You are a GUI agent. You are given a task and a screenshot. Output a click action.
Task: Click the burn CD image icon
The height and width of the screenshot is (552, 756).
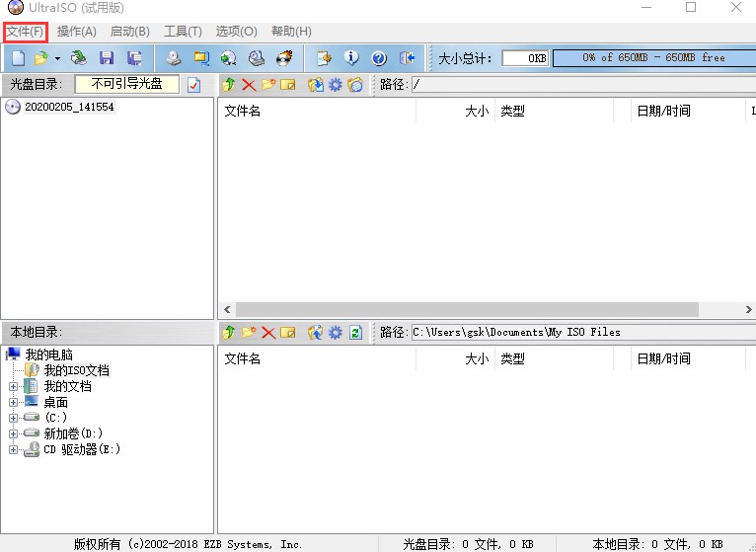284,58
